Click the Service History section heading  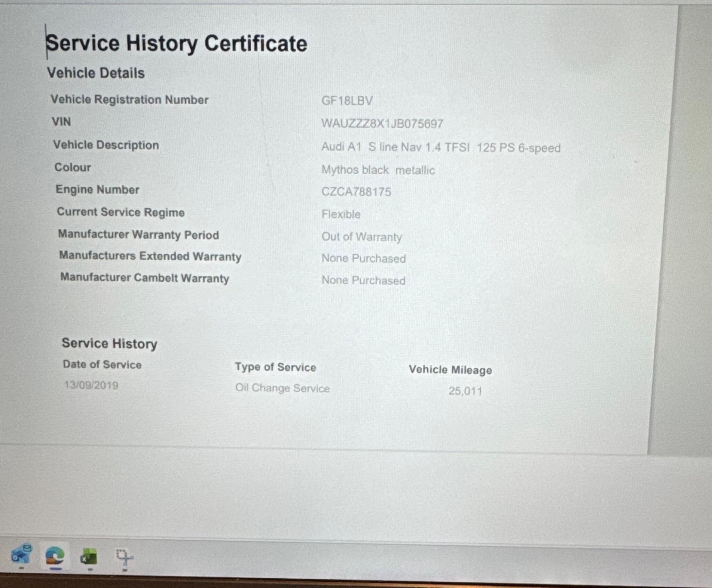pos(110,343)
